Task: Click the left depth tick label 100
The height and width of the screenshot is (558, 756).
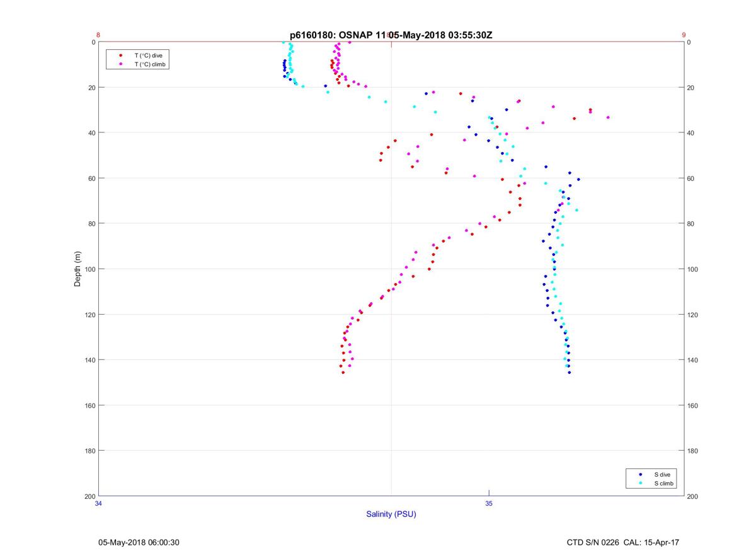Action: [x=89, y=269]
